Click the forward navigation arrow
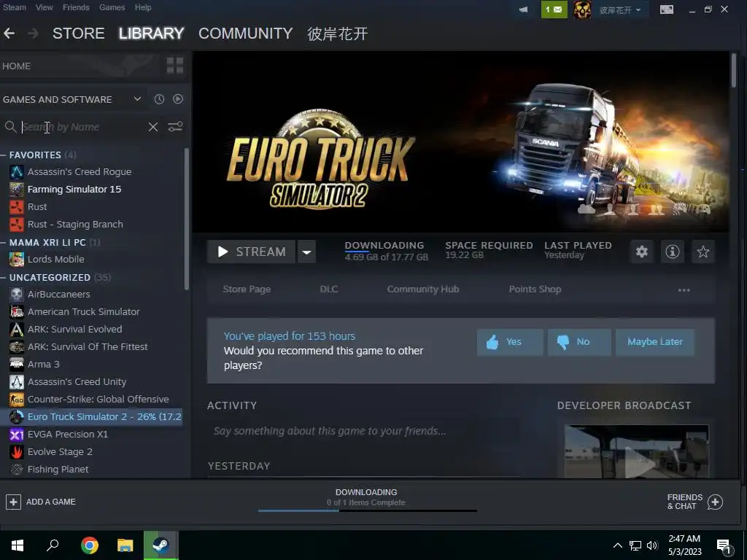747x560 pixels. tap(33, 34)
